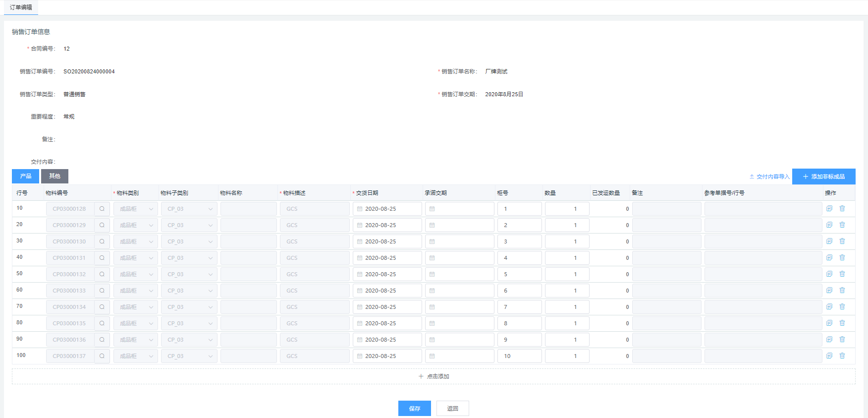
Task: Click copy icon on row 90
Action: point(829,340)
